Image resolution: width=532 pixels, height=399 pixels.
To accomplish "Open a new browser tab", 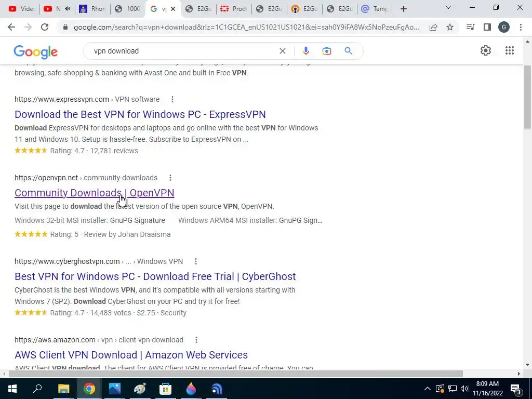I will coord(403,9).
